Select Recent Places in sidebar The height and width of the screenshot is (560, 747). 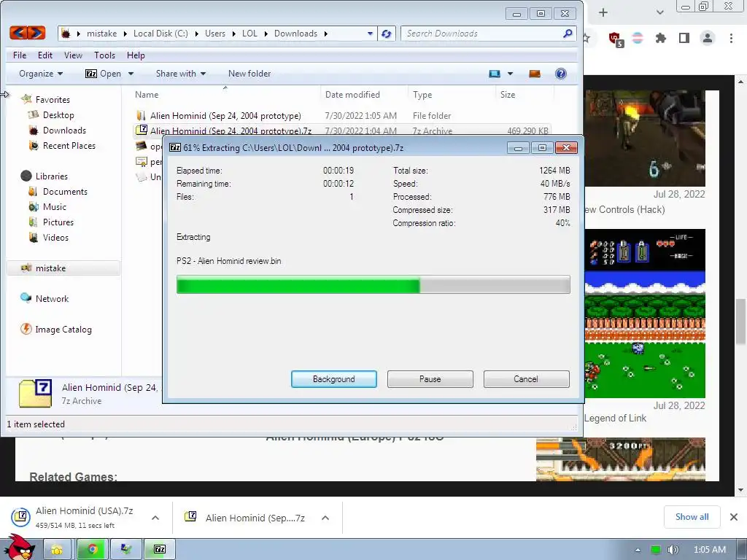click(69, 145)
